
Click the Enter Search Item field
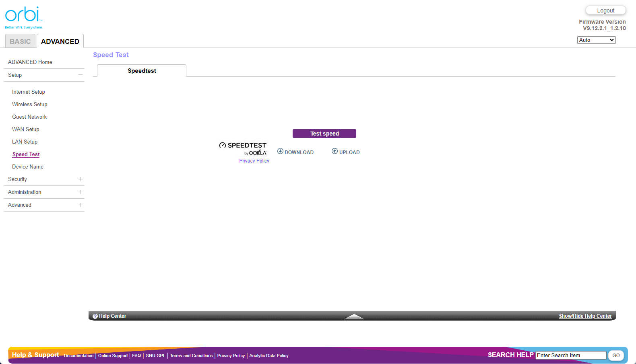click(x=570, y=356)
